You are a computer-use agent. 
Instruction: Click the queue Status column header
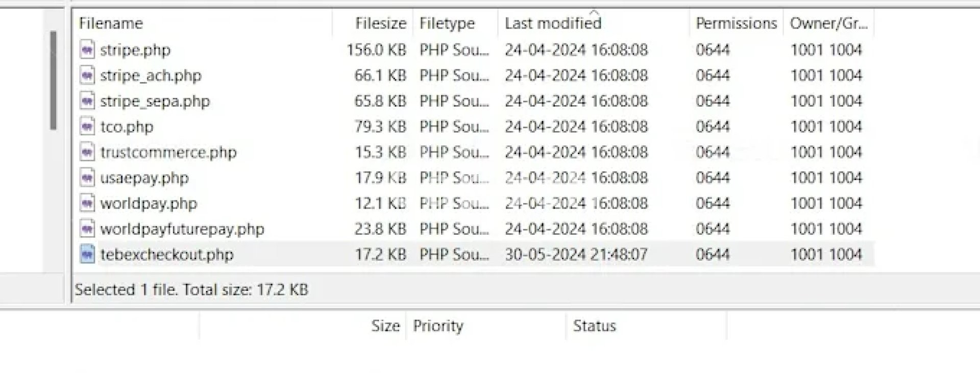[594, 326]
